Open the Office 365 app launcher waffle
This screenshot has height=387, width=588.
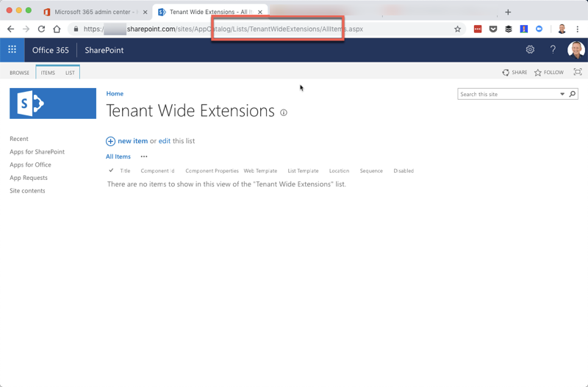12,49
